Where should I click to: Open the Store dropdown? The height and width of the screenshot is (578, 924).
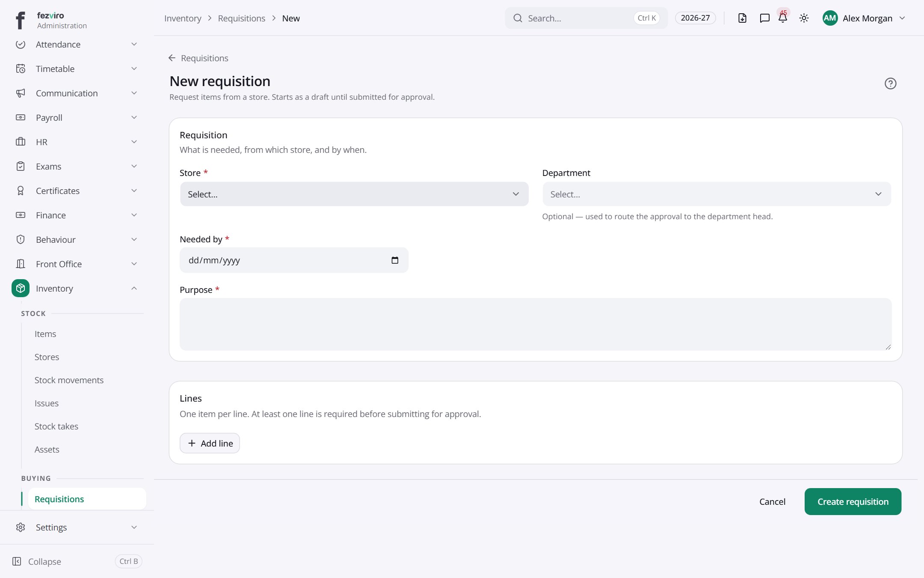coord(354,194)
